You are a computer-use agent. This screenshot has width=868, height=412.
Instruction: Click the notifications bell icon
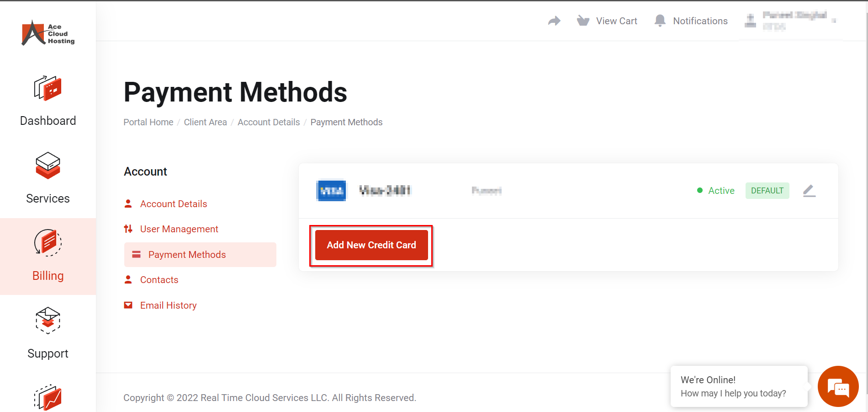660,21
